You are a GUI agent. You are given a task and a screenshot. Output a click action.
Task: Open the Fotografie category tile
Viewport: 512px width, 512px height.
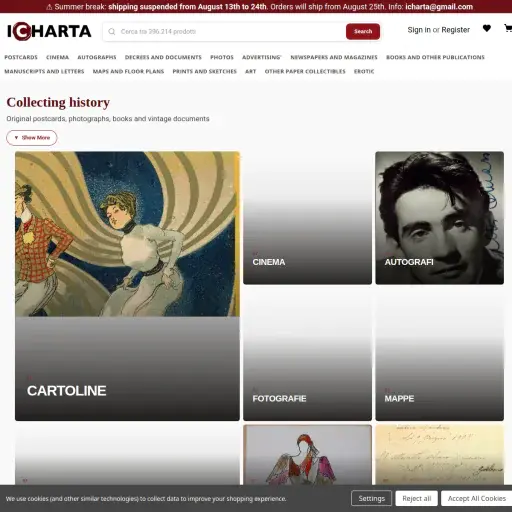[307, 354]
